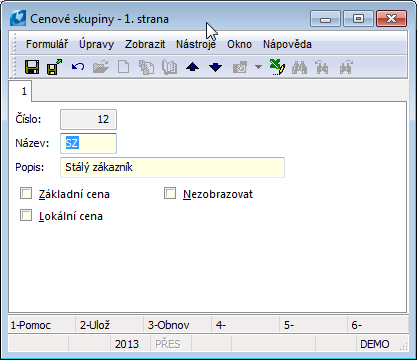Click the window resize grip corner

pyautogui.click(x=404, y=347)
